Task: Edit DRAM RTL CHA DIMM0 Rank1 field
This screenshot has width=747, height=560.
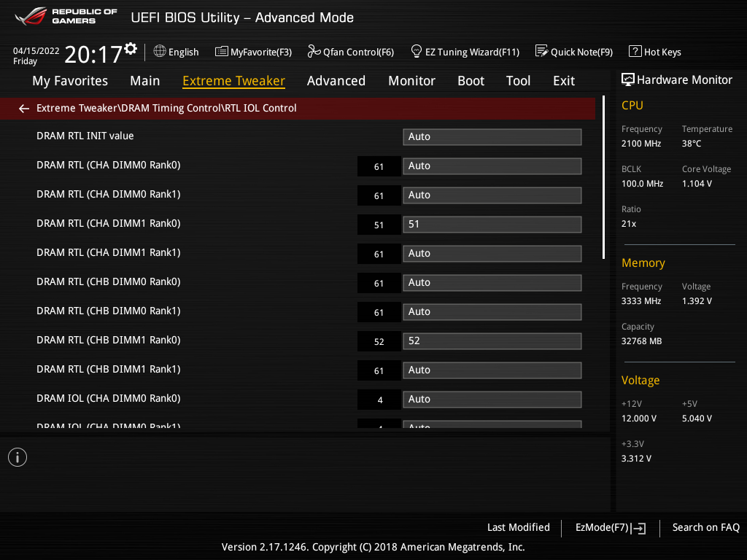Action: coord(492,195)
